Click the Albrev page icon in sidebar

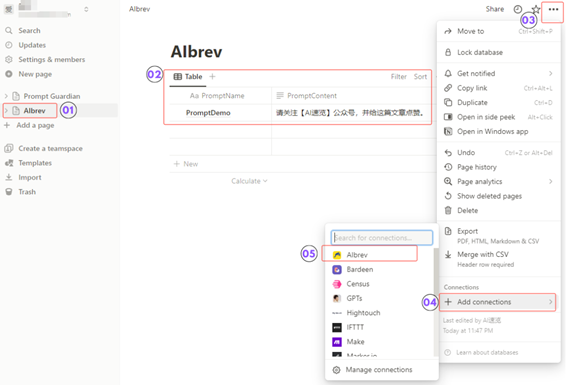click(x=16, y=111)
